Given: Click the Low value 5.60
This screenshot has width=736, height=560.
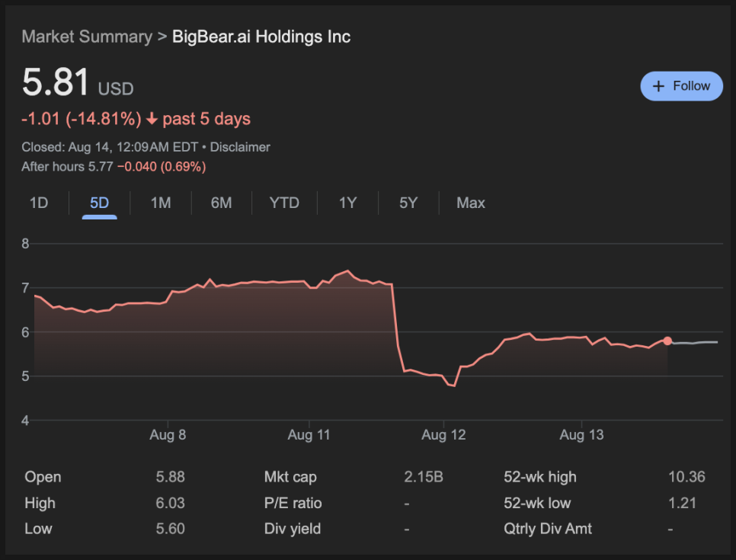Looking at the screenshot, I should [x=170, y=529].
